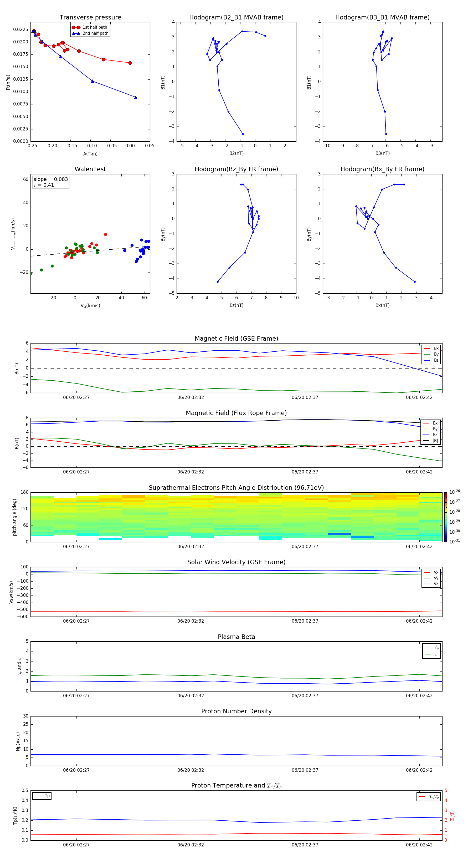The width and height of the screenshot is (473, 868).
Task: Click the last red circle in Transverse pressure
Action: (x=130, y=63)
